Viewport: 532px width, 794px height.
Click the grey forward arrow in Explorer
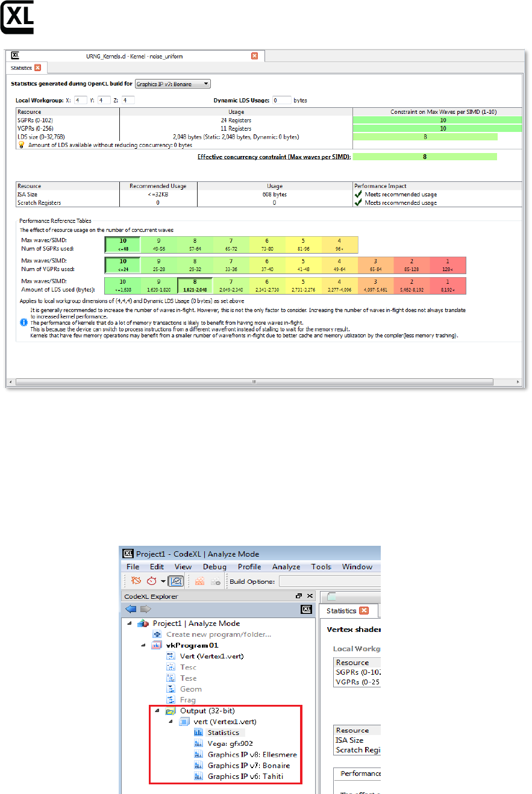[x=145, y=609]
